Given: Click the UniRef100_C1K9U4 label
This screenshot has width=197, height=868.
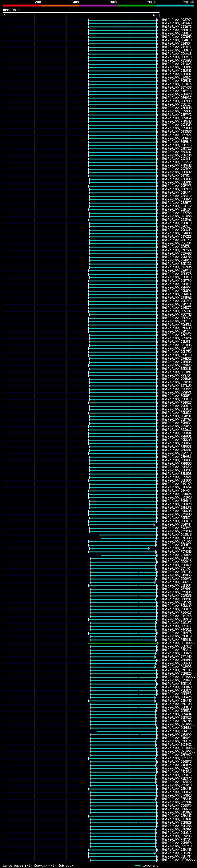Looking at the screenshot, I should (177, 585).
